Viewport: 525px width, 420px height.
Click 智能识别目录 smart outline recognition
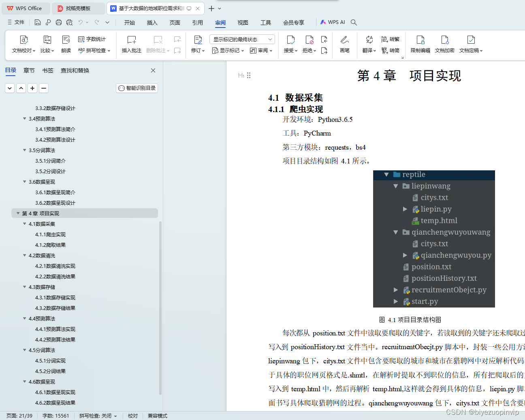coord(137,88)
